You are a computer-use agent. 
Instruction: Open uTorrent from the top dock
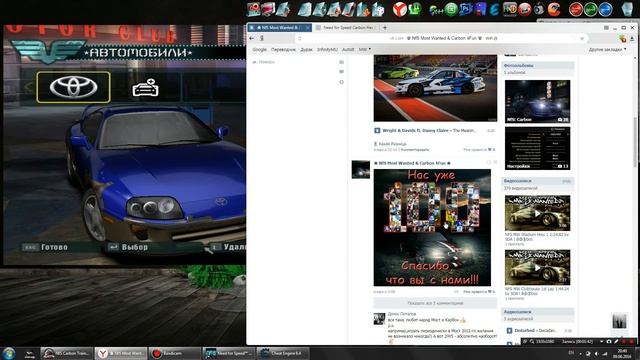pos(415,9)
